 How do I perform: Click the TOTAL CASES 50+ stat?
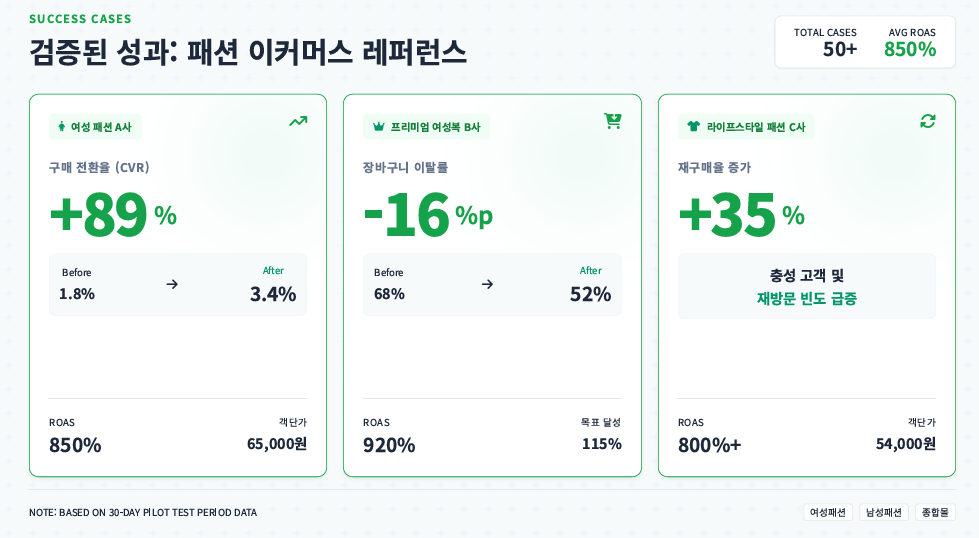point(825,42)
